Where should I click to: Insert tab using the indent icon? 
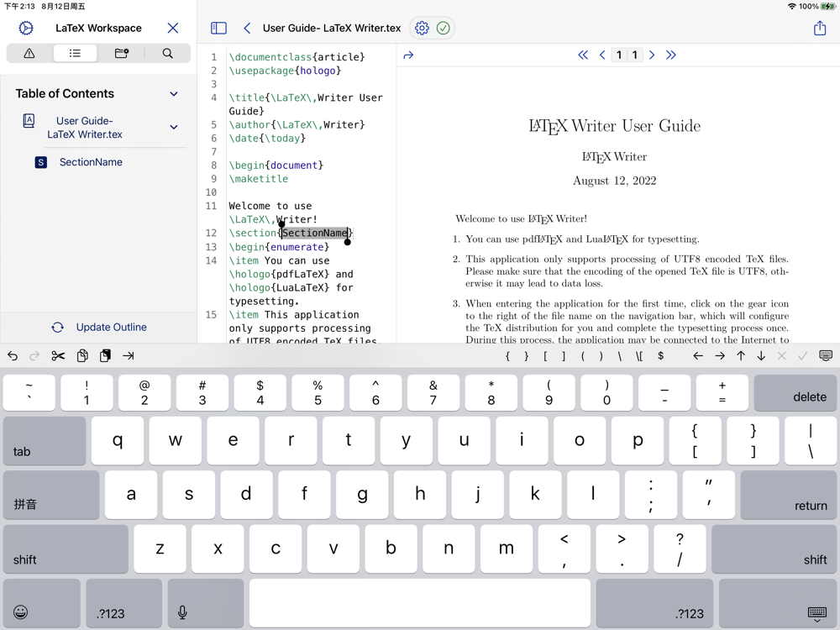click(x=129, y=356)
